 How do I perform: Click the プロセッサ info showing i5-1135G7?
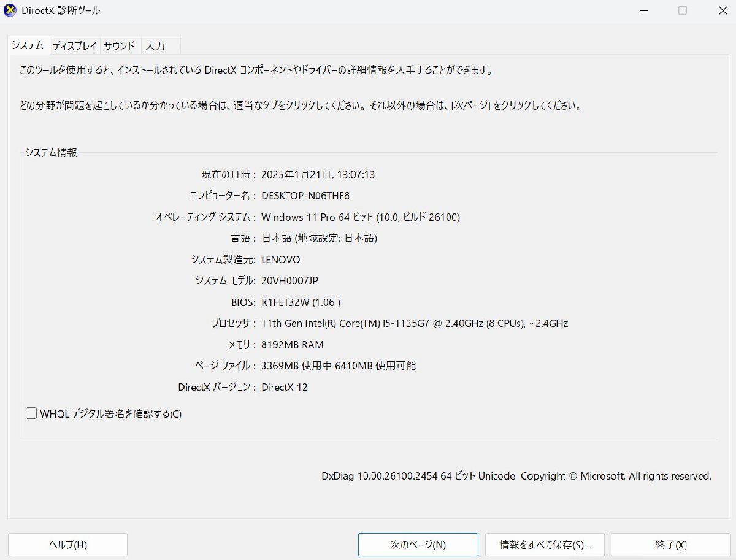coord(415,323)
